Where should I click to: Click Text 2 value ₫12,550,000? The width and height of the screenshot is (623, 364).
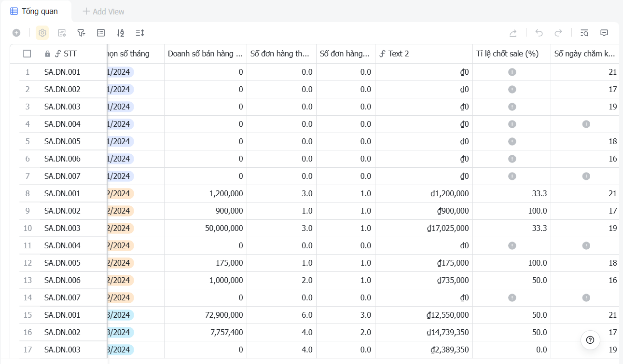pos(448,315)
